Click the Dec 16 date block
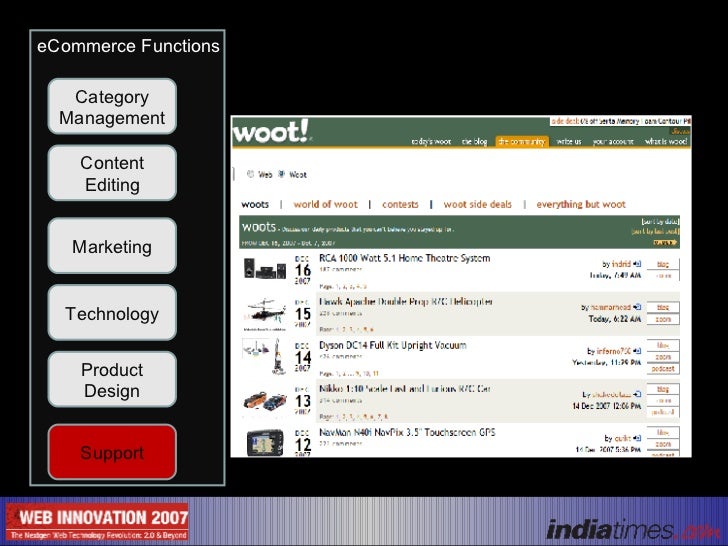Viewport: 728px width, 546px height. tap(302, 270)
